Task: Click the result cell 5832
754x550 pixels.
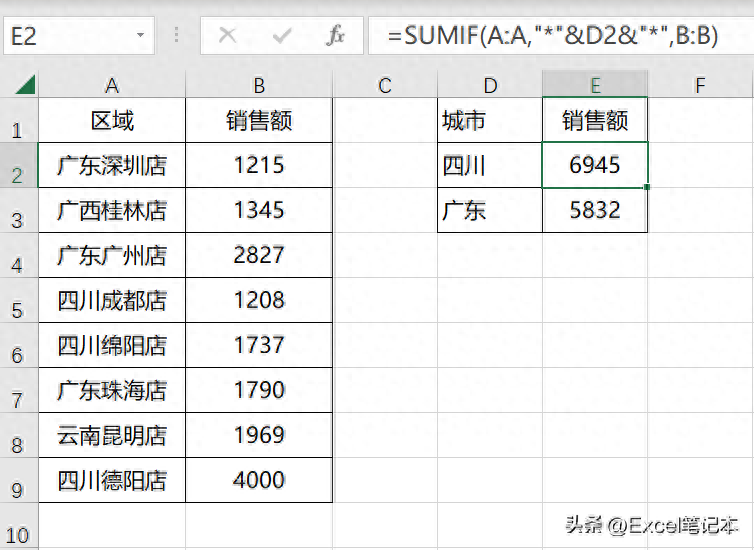Action: pos(595,210)
